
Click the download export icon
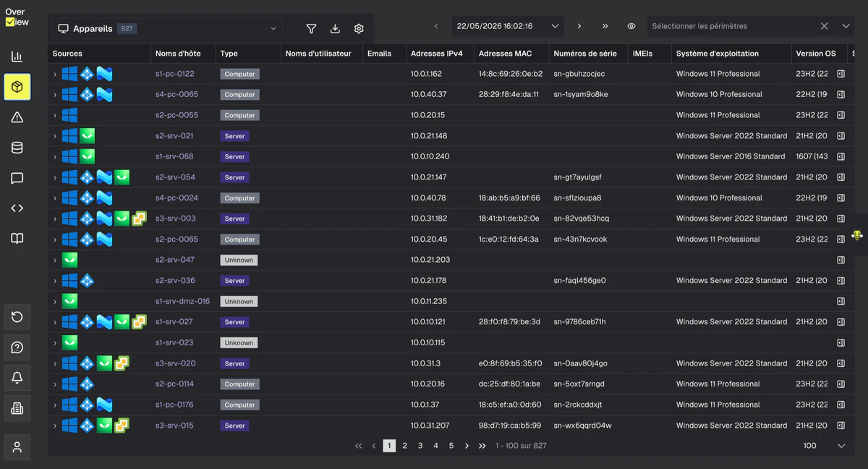point(335,29)
